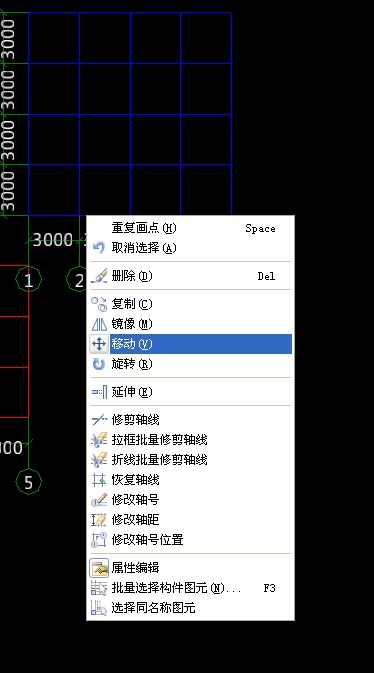Click the 折线批量修剪轴线 scissors icon
Screen dimensions: 374x673
tap(99, 460)
